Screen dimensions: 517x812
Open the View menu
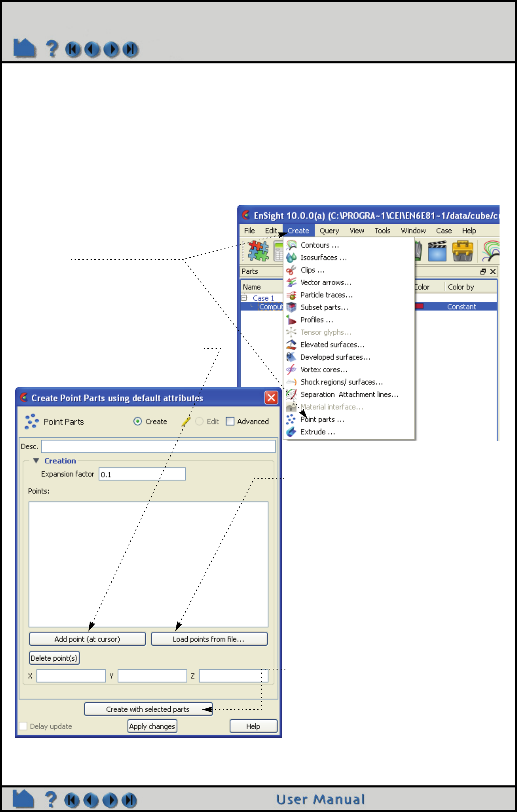click(357, 231)
